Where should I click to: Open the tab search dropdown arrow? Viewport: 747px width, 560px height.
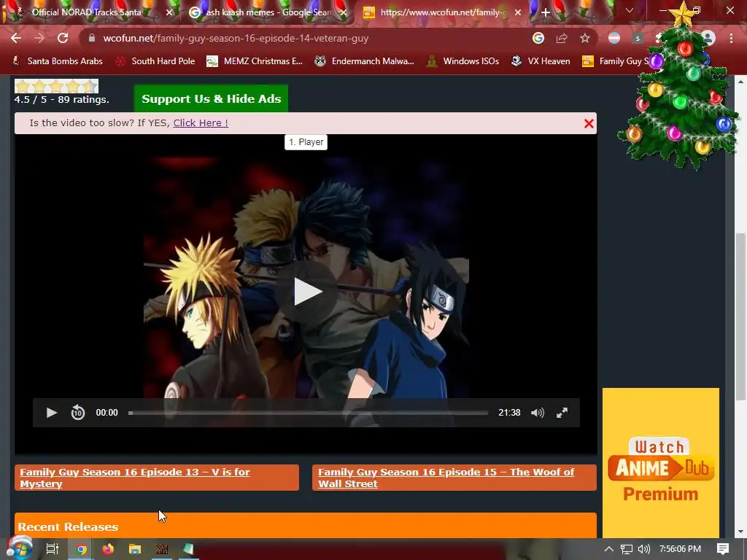tap(630, 10)
